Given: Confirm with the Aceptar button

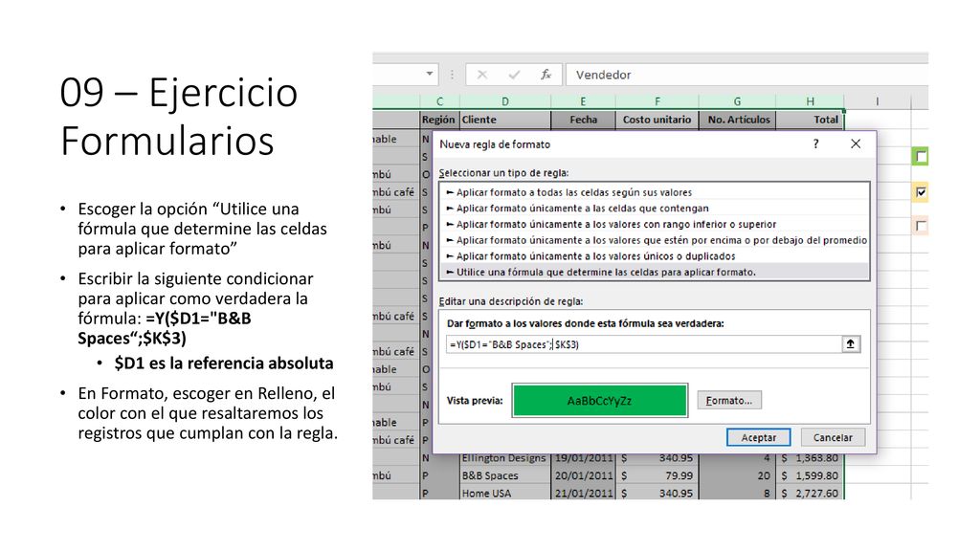Looking at the screenshot, I should 758,437.
